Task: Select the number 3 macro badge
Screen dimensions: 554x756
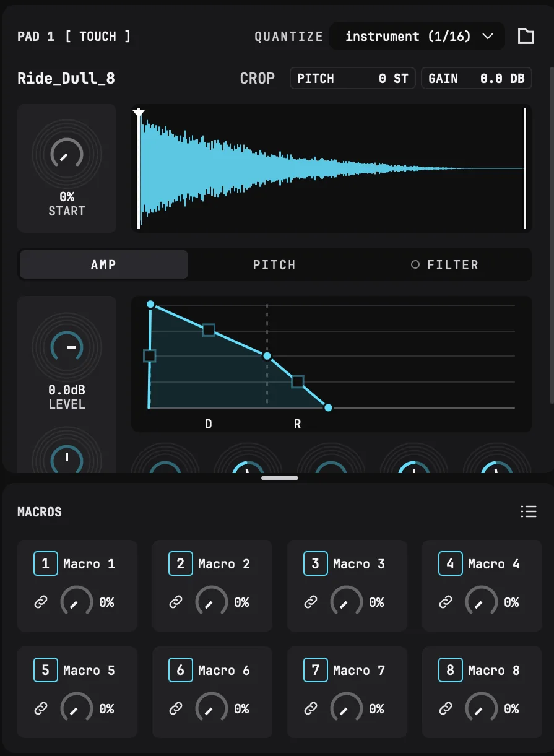Action: (x=315, y=563)
